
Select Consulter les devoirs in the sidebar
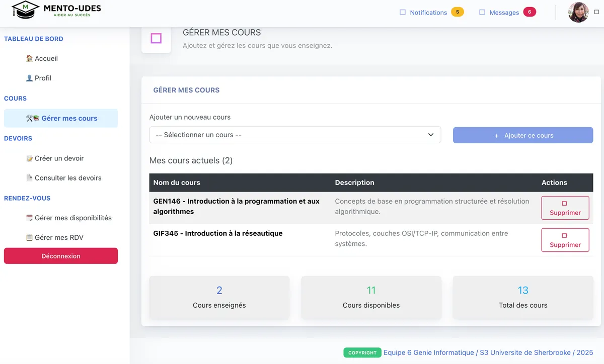point(68,177)
